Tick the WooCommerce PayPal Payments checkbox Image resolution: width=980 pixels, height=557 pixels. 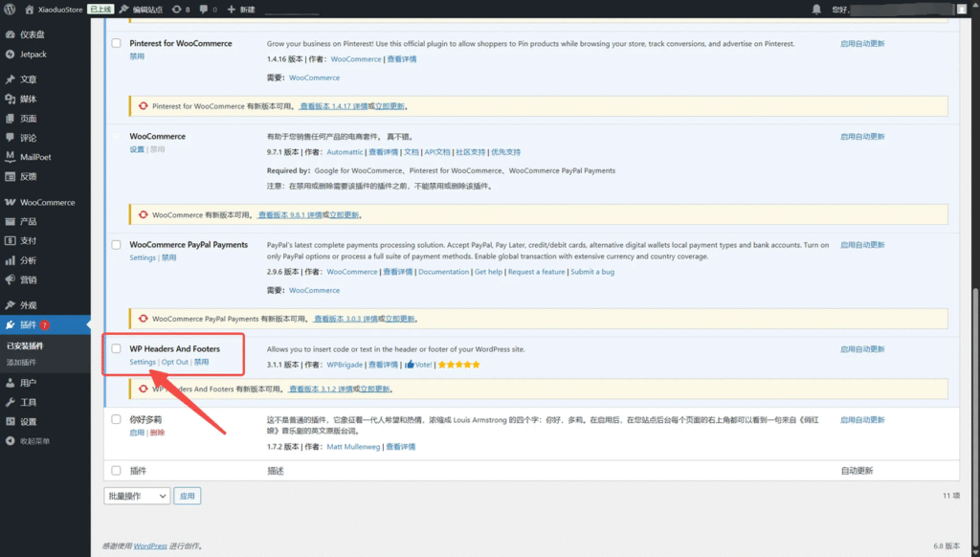pos(116,244)
